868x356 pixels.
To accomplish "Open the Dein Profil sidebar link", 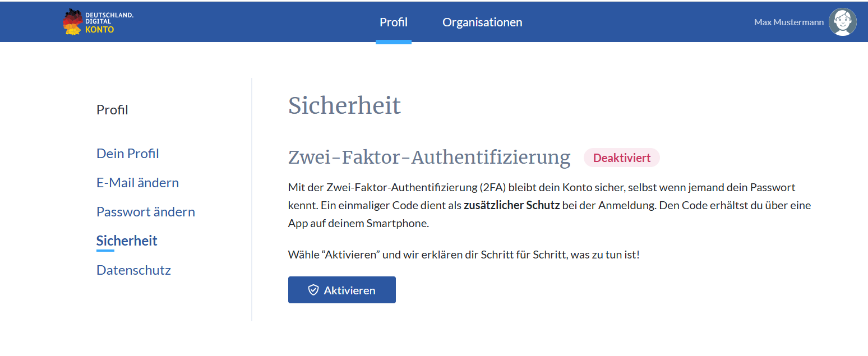I will [128, 153].
